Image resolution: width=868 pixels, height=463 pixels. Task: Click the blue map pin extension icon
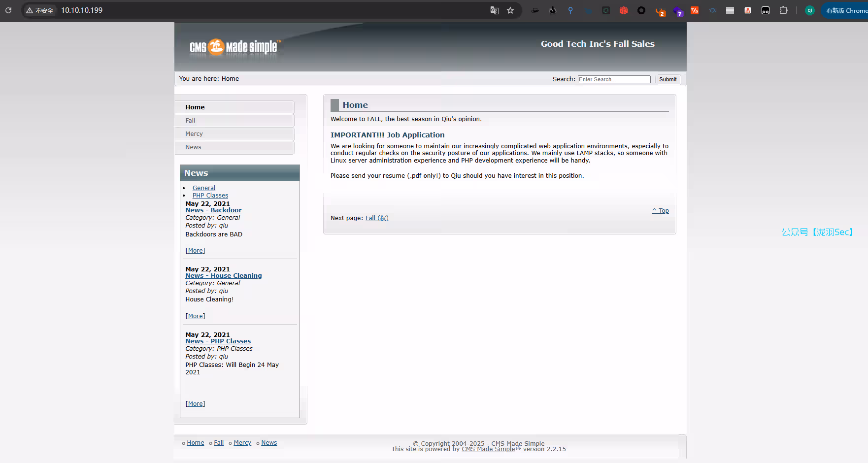click(x=570, y=10)
